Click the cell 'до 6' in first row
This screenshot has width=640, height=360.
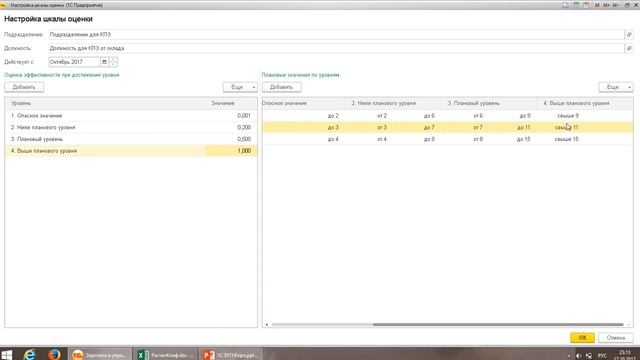pyautogui.click(x=429, y=116)
